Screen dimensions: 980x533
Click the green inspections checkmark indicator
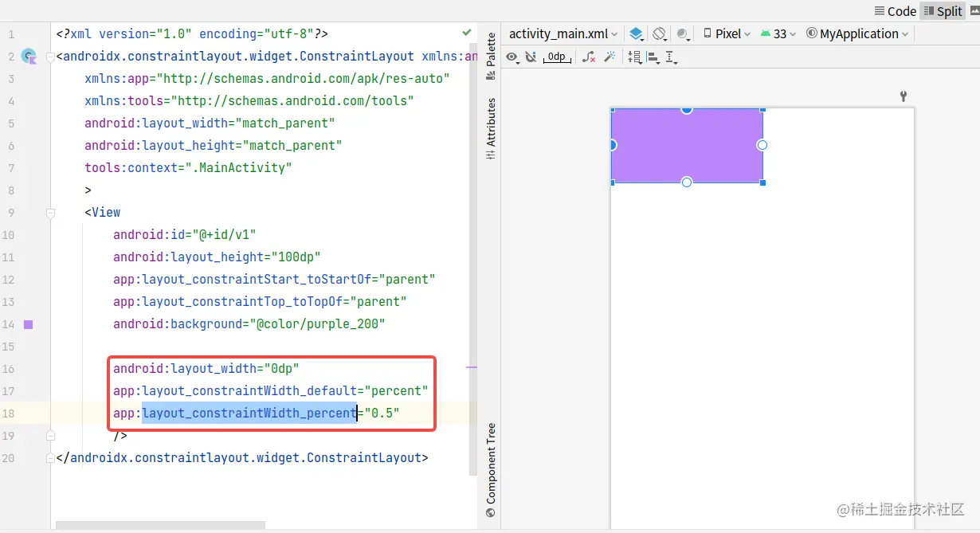(467, 33)
